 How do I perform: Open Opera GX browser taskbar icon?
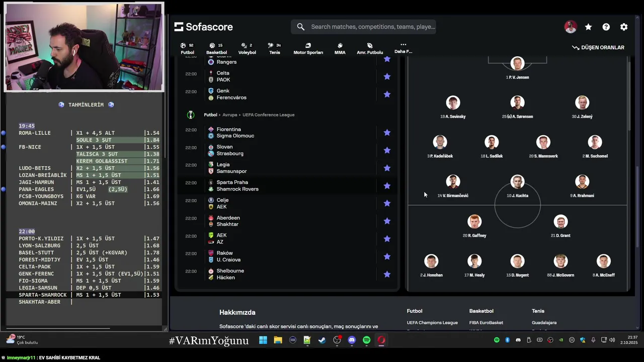(381, 340)
